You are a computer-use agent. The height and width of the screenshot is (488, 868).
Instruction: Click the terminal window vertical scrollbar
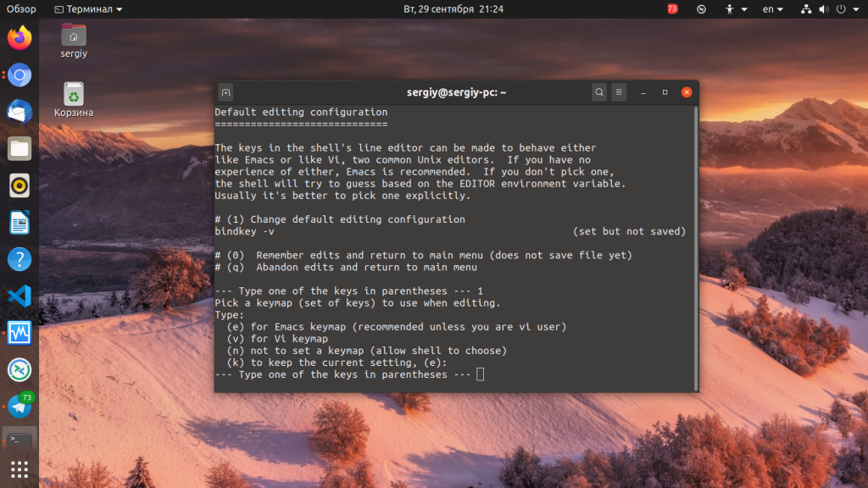coord(696,246)
